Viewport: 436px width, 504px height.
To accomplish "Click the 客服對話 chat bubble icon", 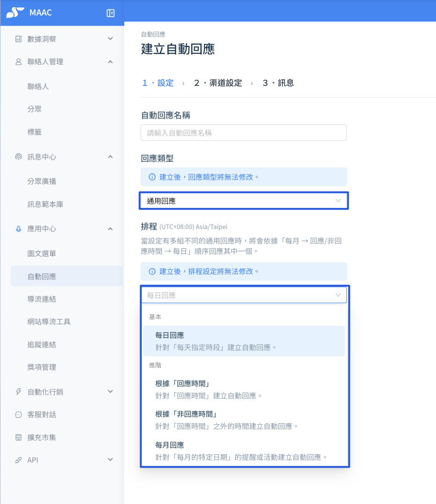I will [x=19, y=415].
